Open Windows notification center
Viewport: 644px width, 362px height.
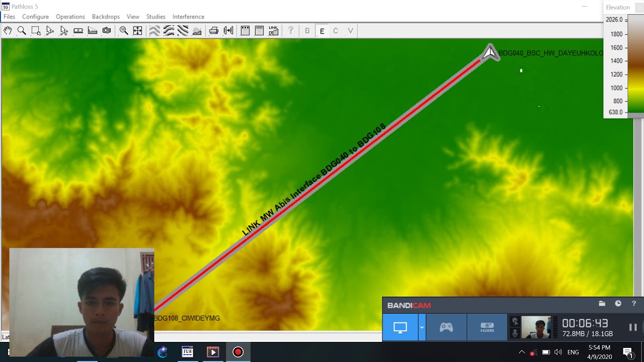627,352
